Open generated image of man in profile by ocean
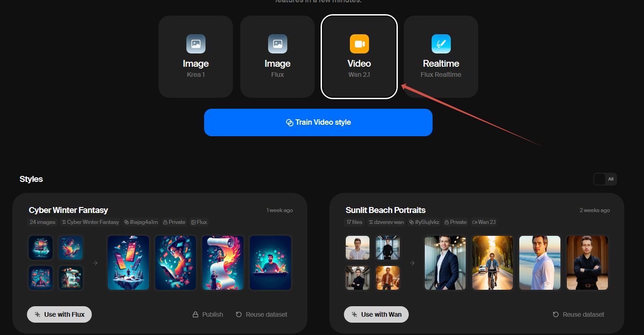The width and height of the screenshot is (644, 335). [540, 263]
